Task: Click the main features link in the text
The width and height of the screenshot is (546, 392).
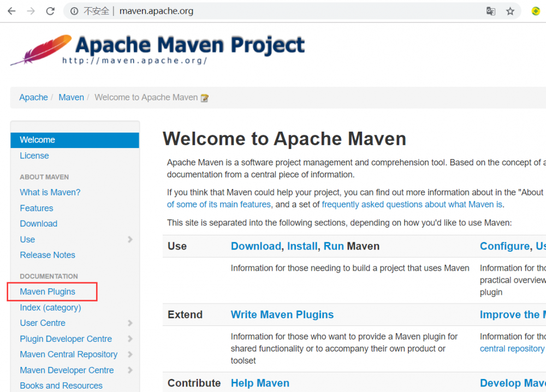Action: coord(219,204)
